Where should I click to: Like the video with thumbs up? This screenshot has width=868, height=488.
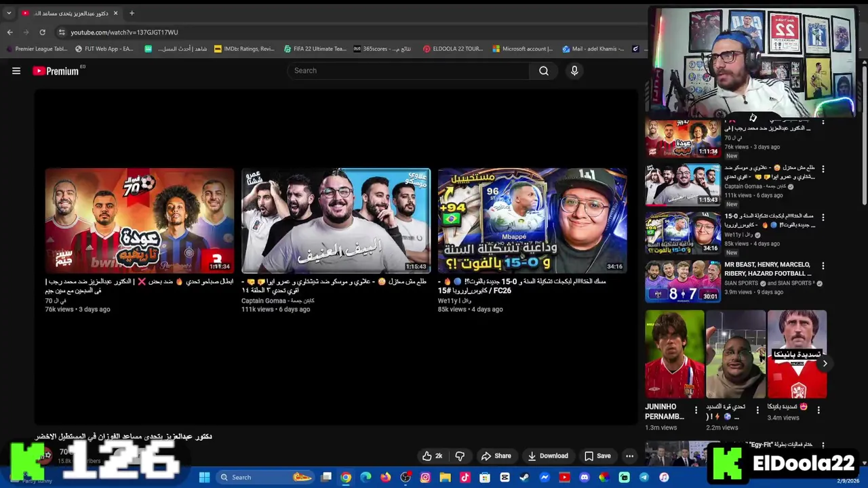click(x=432, y=456)
